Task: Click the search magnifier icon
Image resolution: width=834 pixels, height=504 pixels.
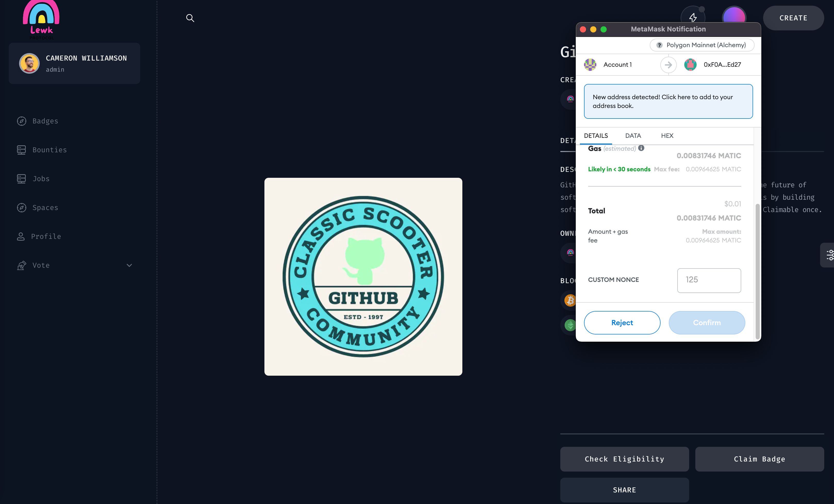Action: [x=190, y=18]
